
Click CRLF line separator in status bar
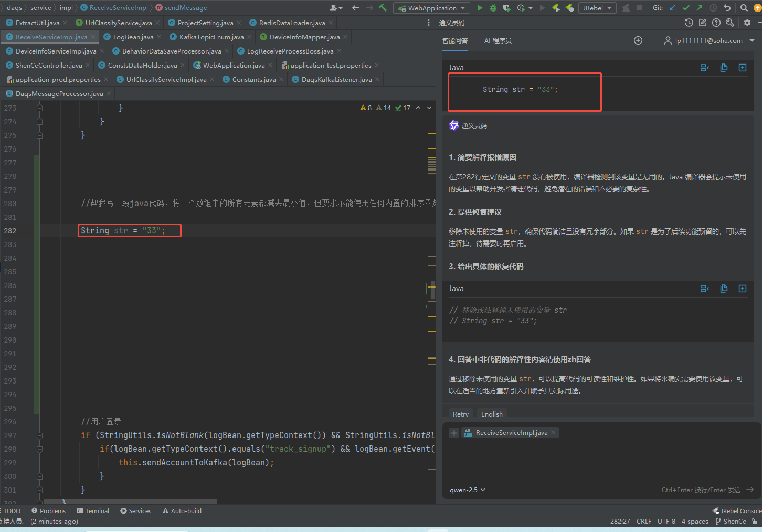click(x=644, y=521)
